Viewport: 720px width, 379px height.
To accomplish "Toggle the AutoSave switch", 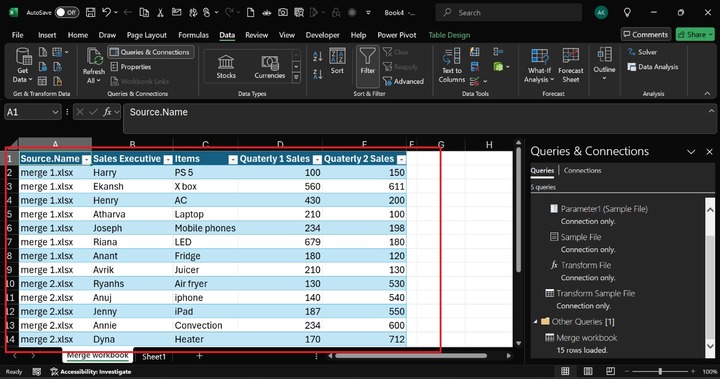I will [x=67, y=12].
